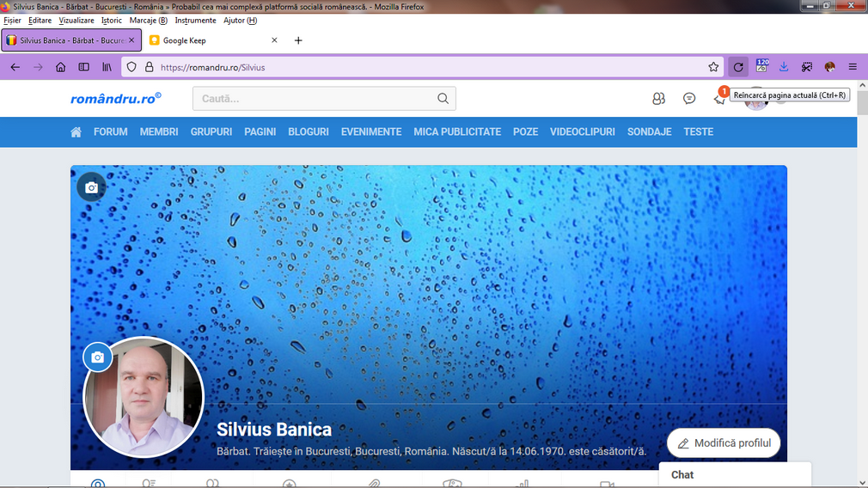Change profile picture via the avatar camera icon
The height and width of the screenshot is (488, 868).
click(97, 357)
